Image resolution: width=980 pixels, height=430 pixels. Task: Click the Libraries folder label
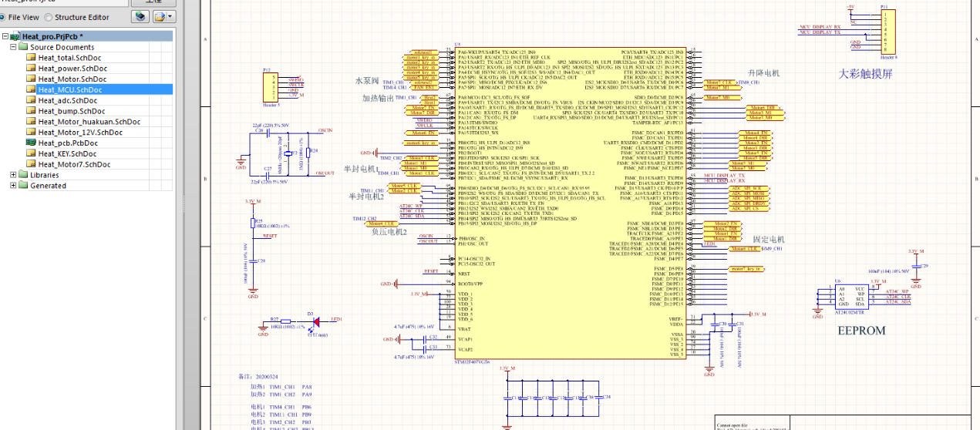tap(44, 175)
